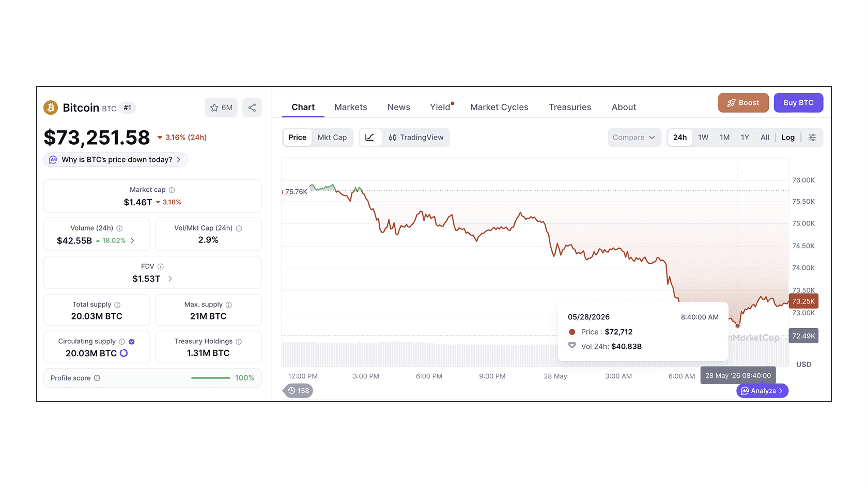Viewport: 868px width, 488px height.
Task: Open the Market Cycles tab
Action: tap(499, 108)
